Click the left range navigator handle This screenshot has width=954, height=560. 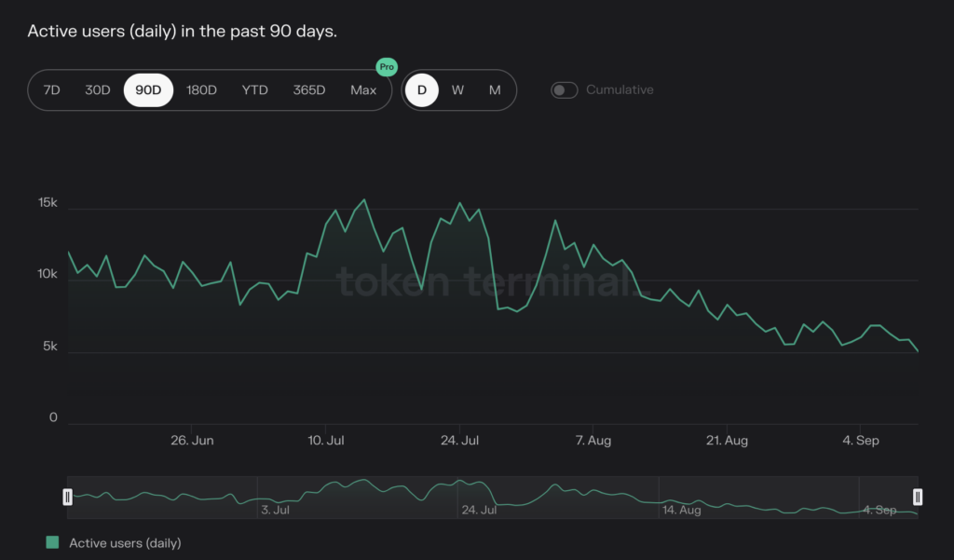click(67, 498)
